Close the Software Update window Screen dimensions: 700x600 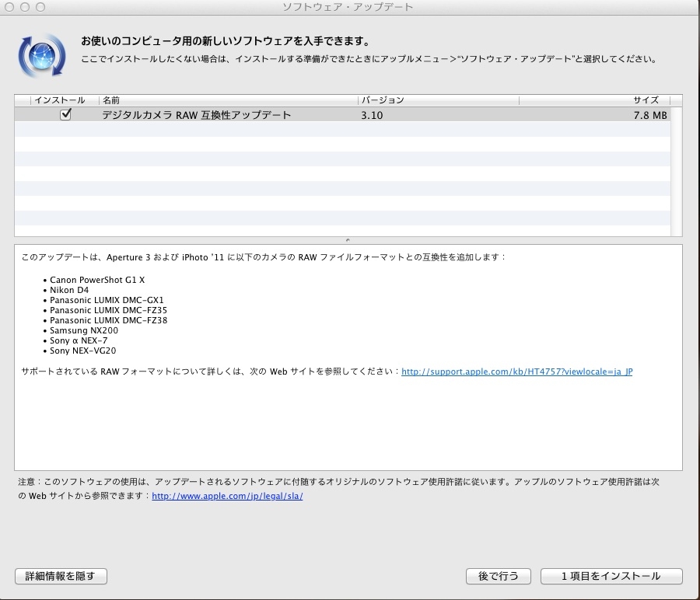coord(9,7)
